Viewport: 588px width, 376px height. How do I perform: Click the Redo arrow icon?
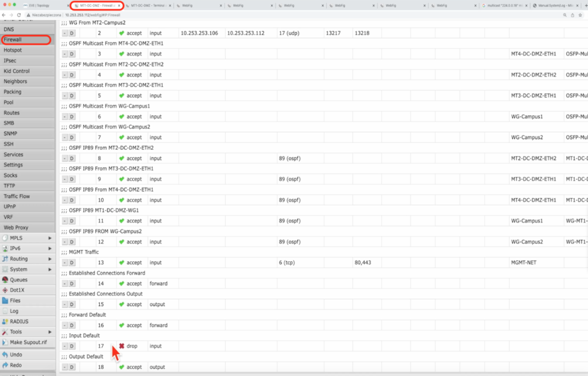(5, 365)
